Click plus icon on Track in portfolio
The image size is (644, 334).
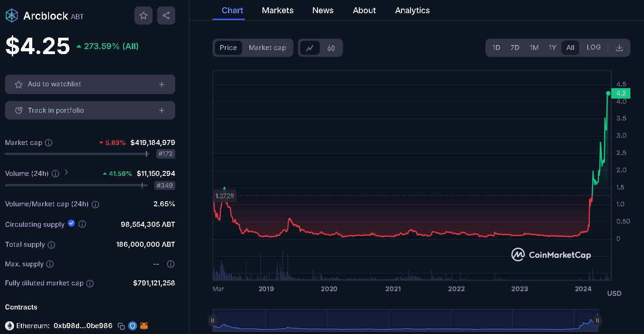[162, 110]
